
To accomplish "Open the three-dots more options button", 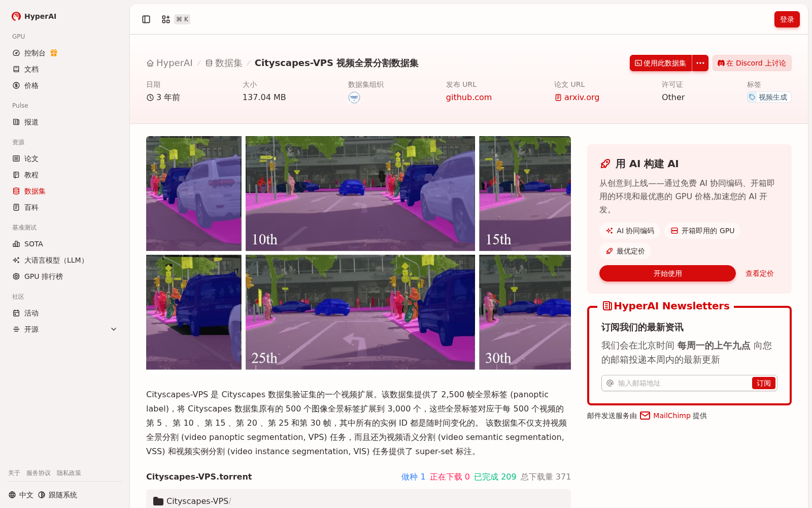I will click(x=700, y=63).
